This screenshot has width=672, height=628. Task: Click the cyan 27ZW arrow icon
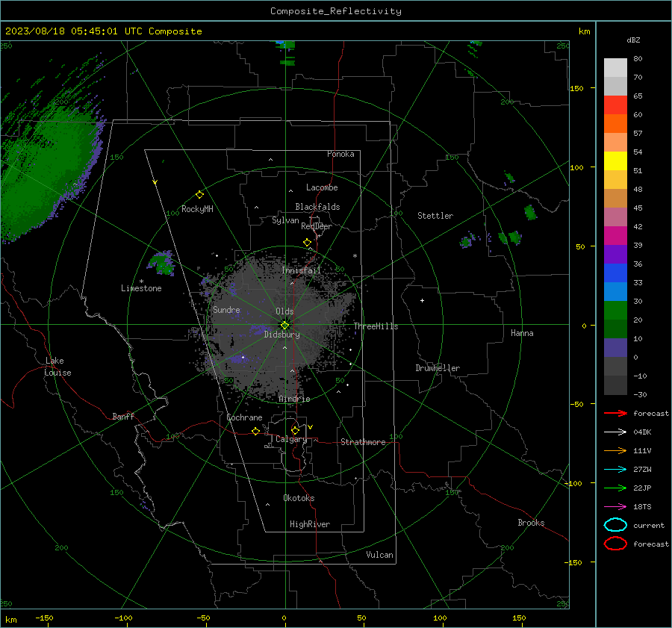click(x=615, y=470)
